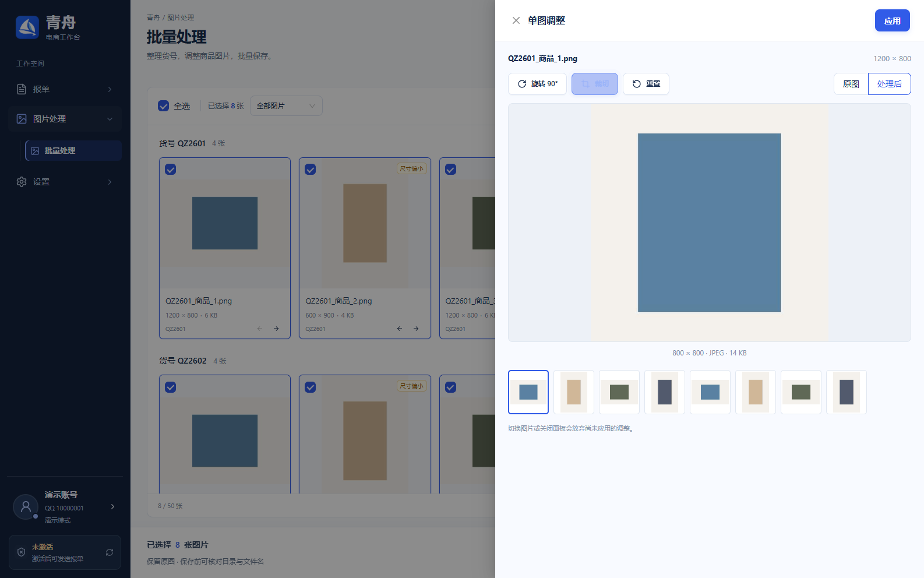
Task: Select the seventh thumbnail in the strip
Action: click(x=801, y=392)
